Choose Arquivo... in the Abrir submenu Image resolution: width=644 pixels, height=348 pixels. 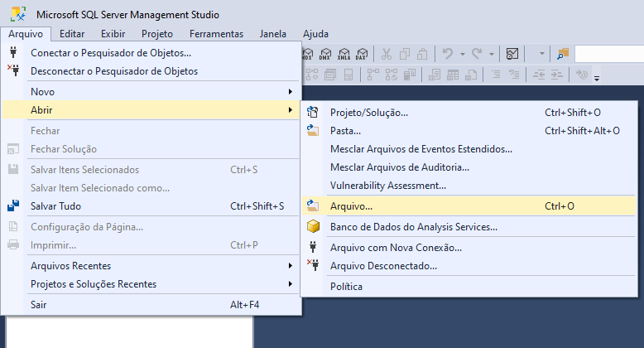(x=351, y=205)
